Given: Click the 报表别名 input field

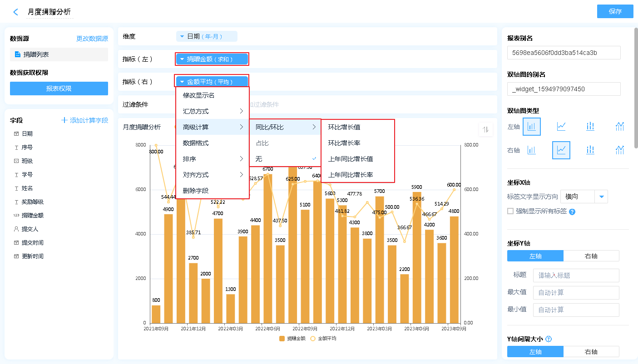Looking at the screenshot, I should tap(564, 53).
